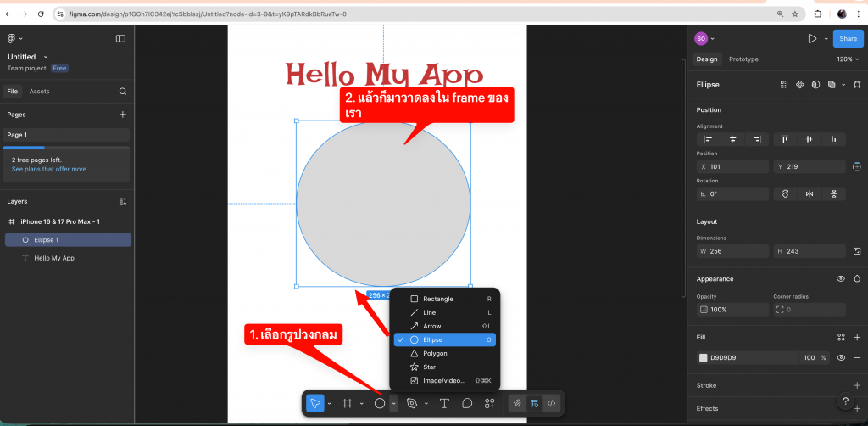The image size is (868, 426).
Task: Click the Present play button
Action: pyautogui.click(x=812, y=38)
